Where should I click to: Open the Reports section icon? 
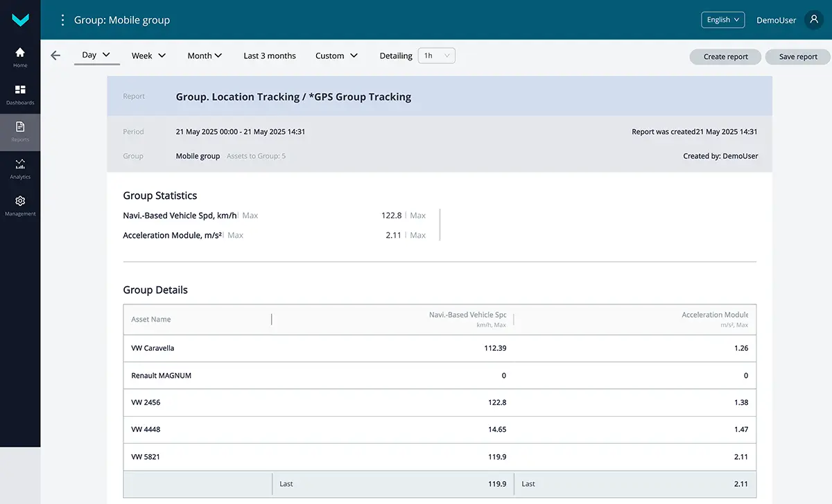pos(20,131)
